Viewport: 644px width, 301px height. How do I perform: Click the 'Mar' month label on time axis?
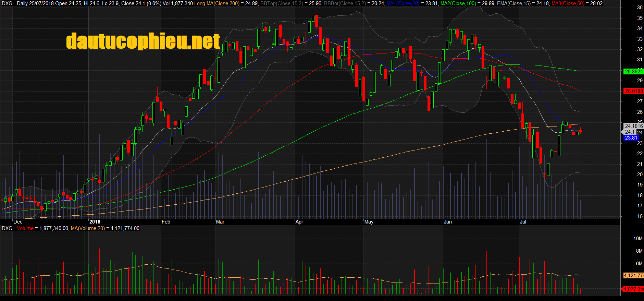pos(220,222)
